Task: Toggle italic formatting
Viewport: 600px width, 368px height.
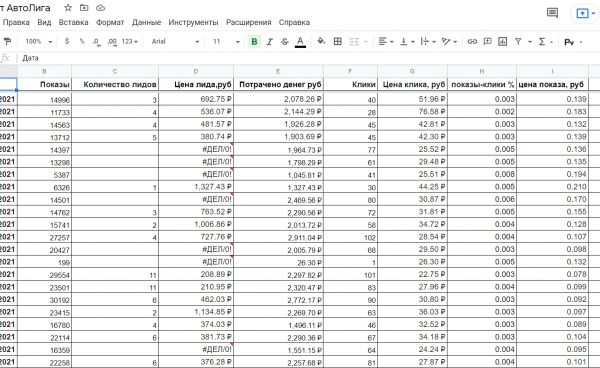Action: point(269,41)
